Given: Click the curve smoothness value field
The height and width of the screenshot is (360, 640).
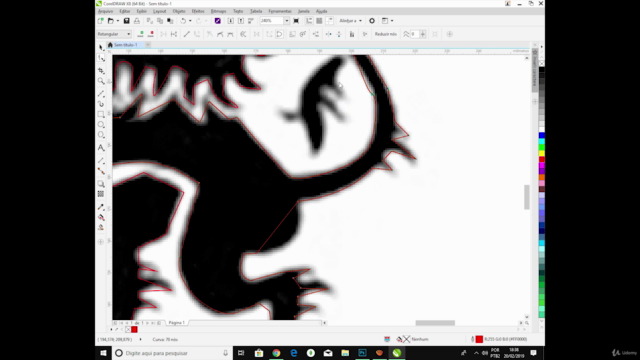Looking at the screenshot, I should click(x=415, y=34).
